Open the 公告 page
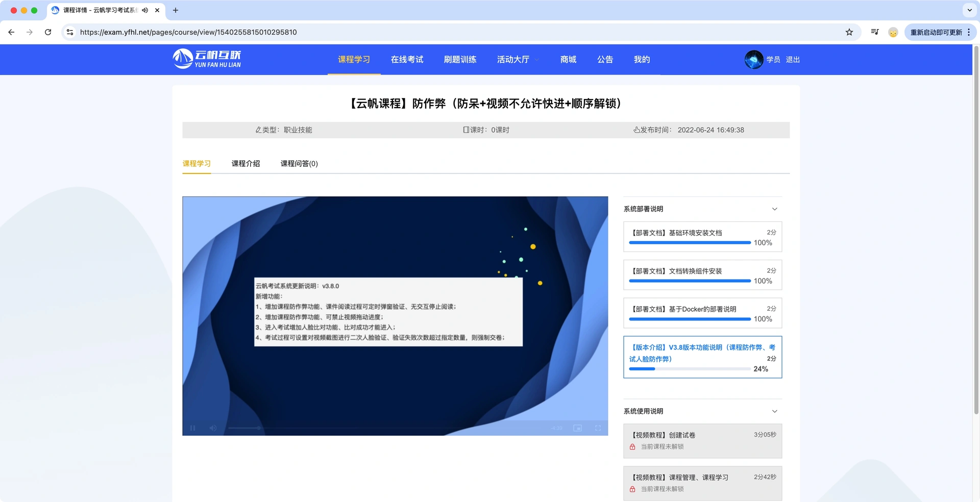980x502 pixels. (605, 60)
